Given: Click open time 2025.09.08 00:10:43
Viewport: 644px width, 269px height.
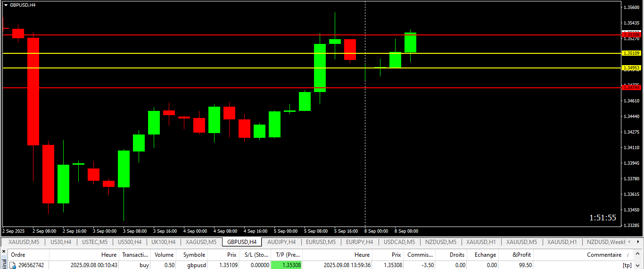Looking at the screenshot, I should 93,265.
